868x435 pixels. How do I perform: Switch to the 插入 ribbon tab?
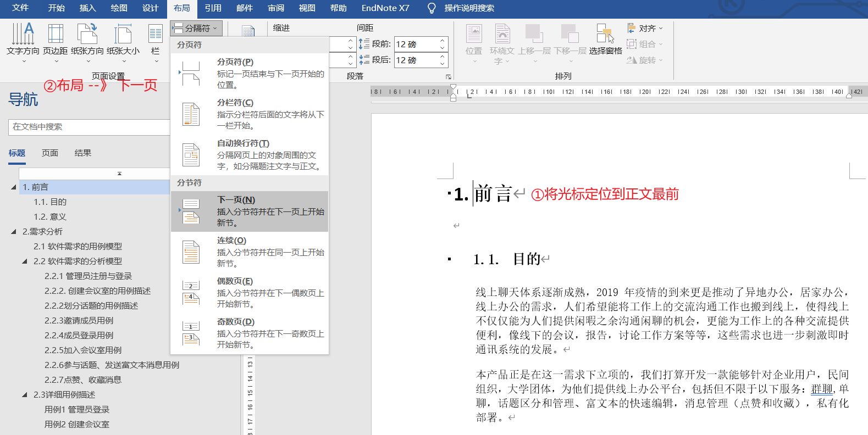(x=87, y=8)
